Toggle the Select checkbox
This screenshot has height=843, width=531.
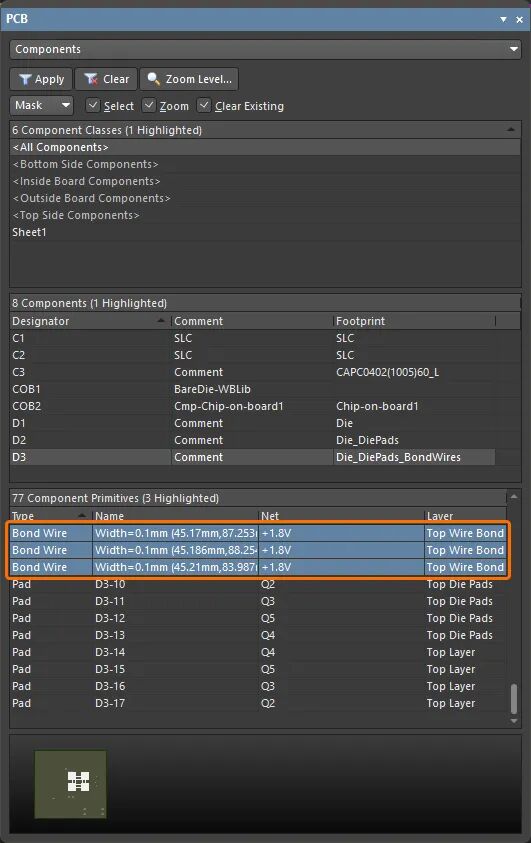point(92,105)
